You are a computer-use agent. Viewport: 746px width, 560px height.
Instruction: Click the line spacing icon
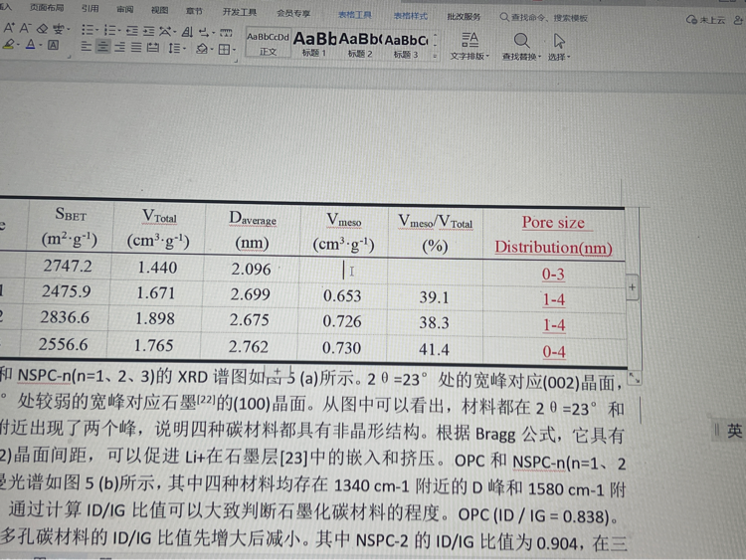pos(174,48)
